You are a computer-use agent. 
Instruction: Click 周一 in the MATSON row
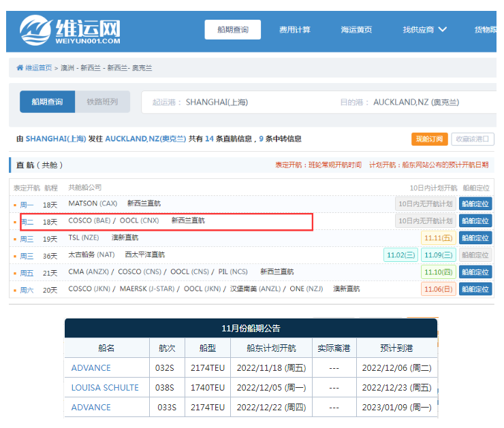(x=27, y=205)
